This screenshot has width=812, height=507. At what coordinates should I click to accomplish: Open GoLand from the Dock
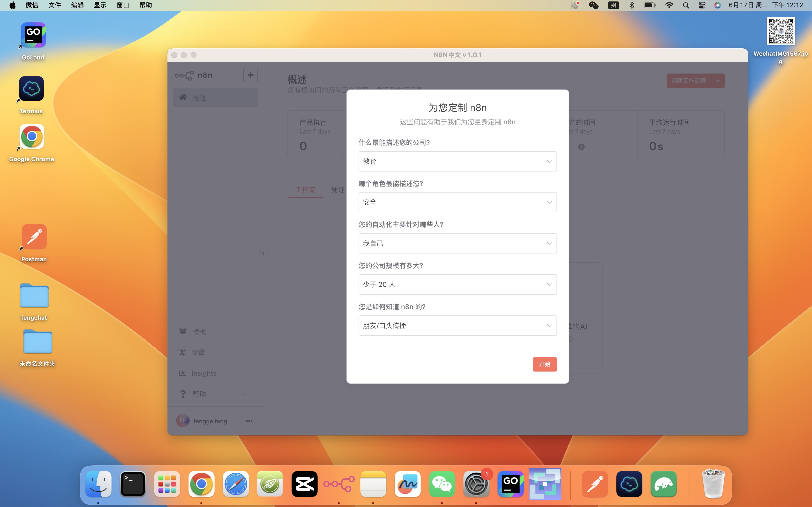[x=511, y=484]
